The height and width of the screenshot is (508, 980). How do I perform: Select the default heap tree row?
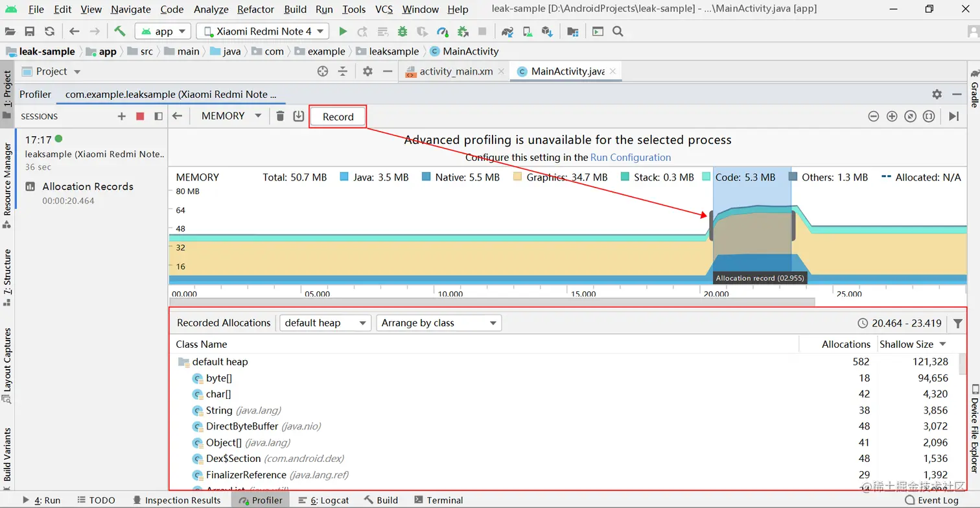click(563, 362)
